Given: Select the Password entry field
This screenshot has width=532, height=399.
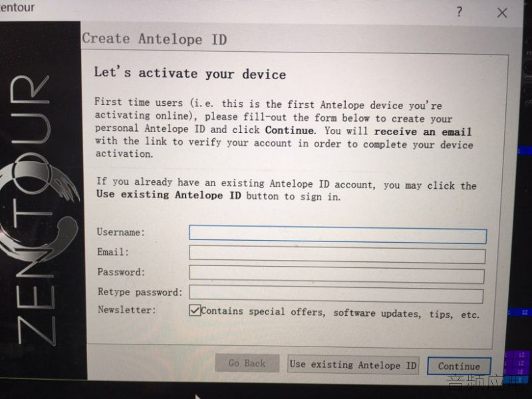Looking at the screenshot, I should tap(336, 275).
